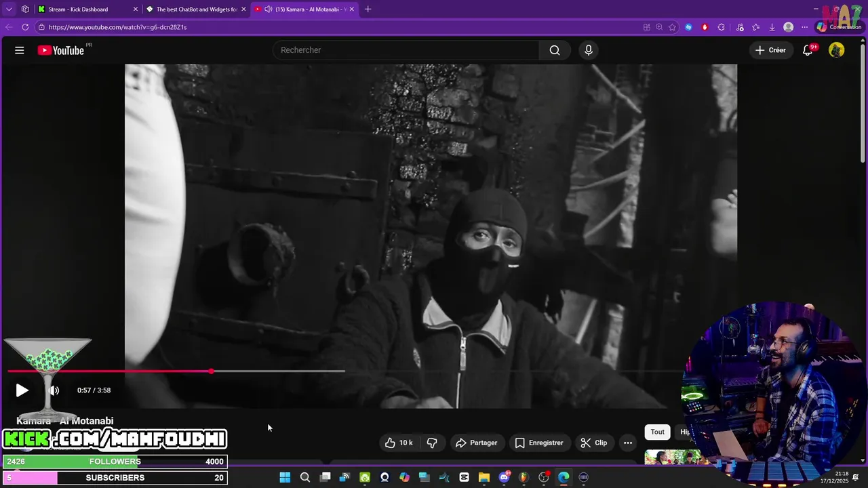This screenshot has width=868, height=488.
Task: Open the red hand ad-blocker extension
Action: pyautogui.click(x=705, y=27)
